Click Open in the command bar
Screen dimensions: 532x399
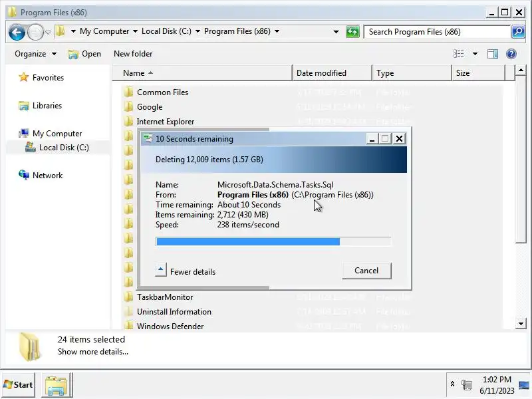(x=84, y=54)
